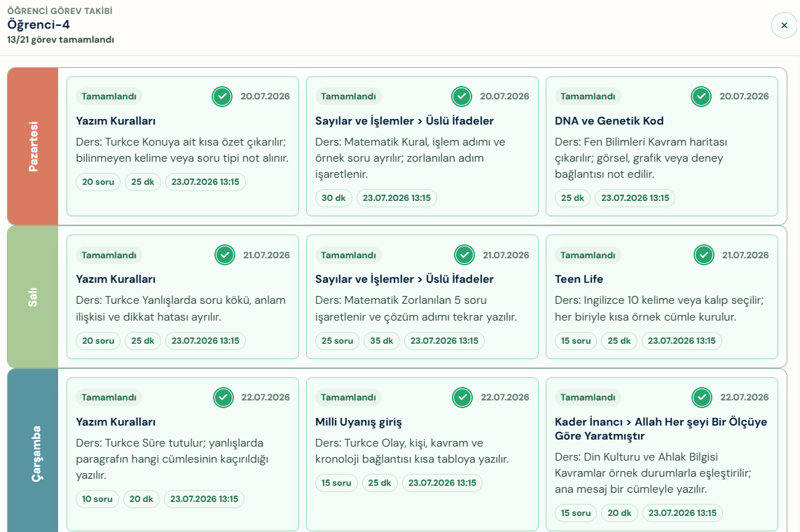Open the DNA ve Genetik Kod task title

[609, 121]
